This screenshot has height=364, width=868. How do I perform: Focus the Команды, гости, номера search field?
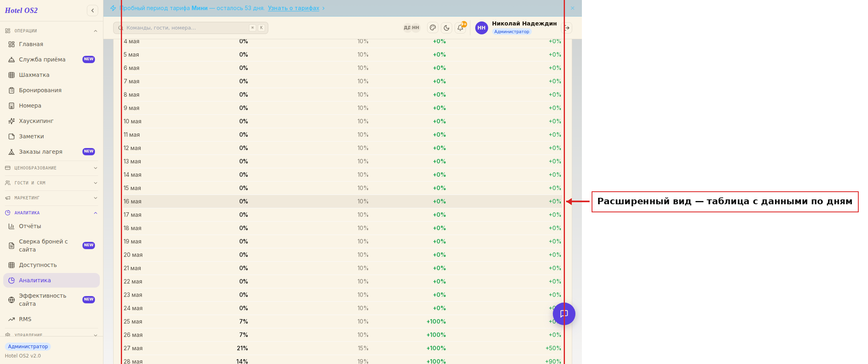click(x=191, y=28)
